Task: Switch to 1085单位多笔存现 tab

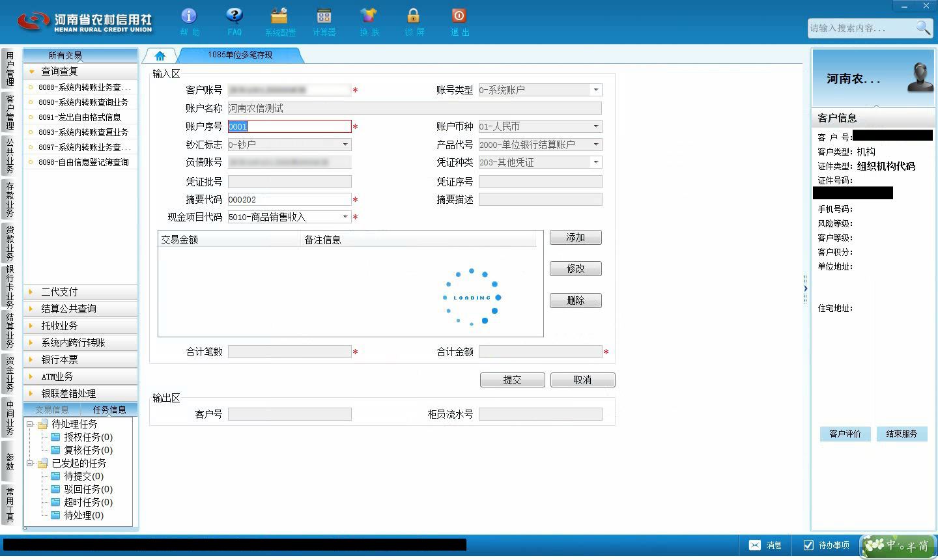Action: tap(240, 55)
